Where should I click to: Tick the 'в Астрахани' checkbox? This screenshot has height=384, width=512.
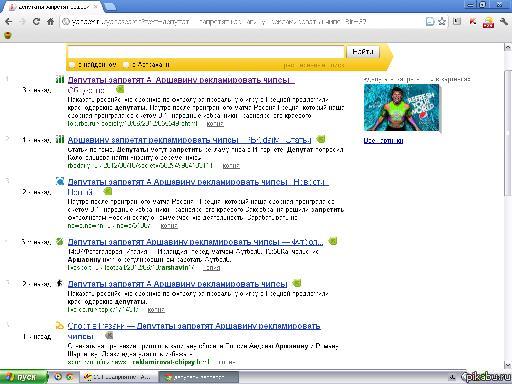(x=126, y=64)
